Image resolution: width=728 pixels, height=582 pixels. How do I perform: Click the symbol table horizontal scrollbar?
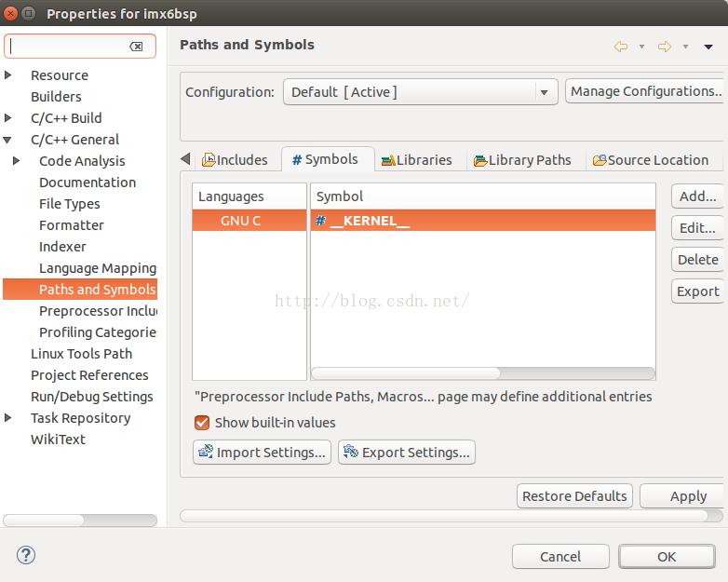pyautogui.click(x=406, y=372)
